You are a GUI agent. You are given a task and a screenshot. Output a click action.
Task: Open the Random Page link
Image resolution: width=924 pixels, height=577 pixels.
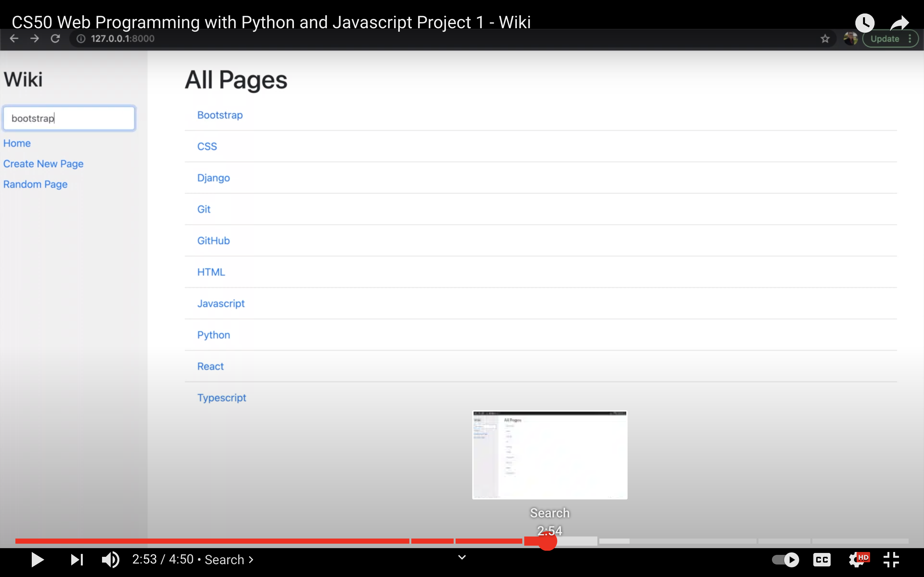point(35,184)
